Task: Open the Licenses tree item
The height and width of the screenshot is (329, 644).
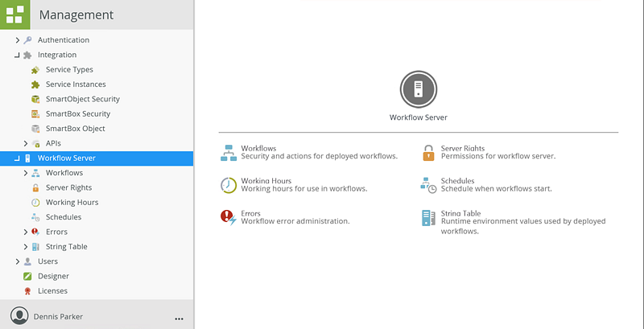Action: pos(52,291)
